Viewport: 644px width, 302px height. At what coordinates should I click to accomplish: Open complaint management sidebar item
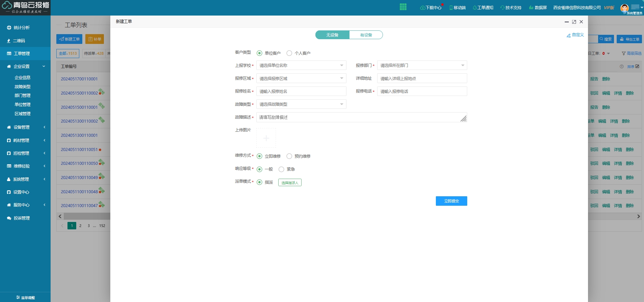pyautogui.click(x=22, y=218)
